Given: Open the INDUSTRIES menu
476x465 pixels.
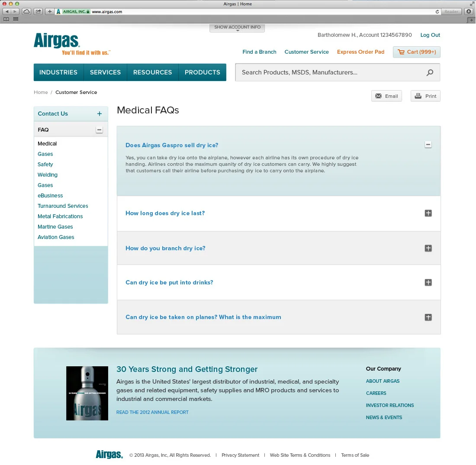Looking at the screenshot, I should 58,72.
